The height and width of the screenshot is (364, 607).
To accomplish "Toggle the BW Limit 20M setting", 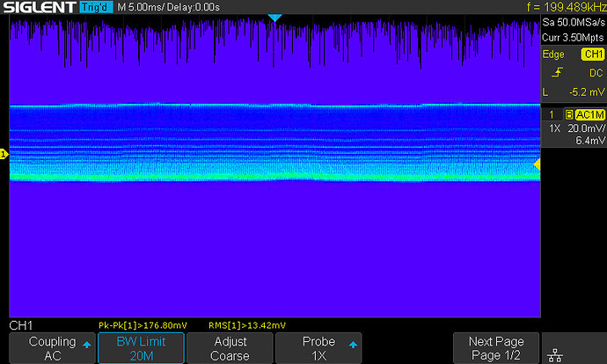I will click(142, 348).
